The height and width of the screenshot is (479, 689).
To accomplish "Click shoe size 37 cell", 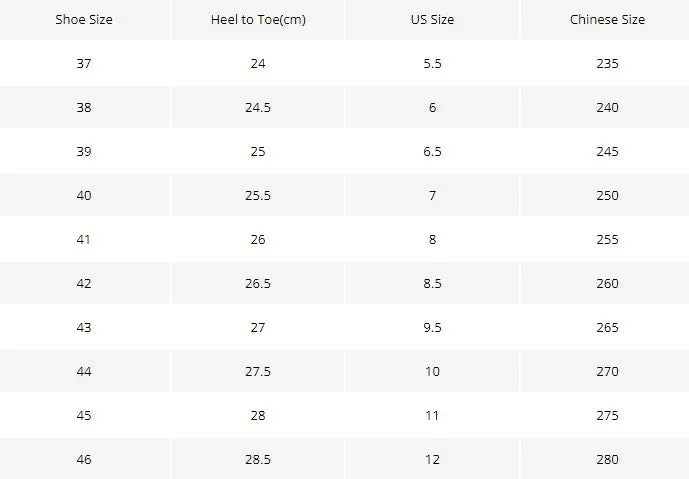I will (x=84, y=63).
